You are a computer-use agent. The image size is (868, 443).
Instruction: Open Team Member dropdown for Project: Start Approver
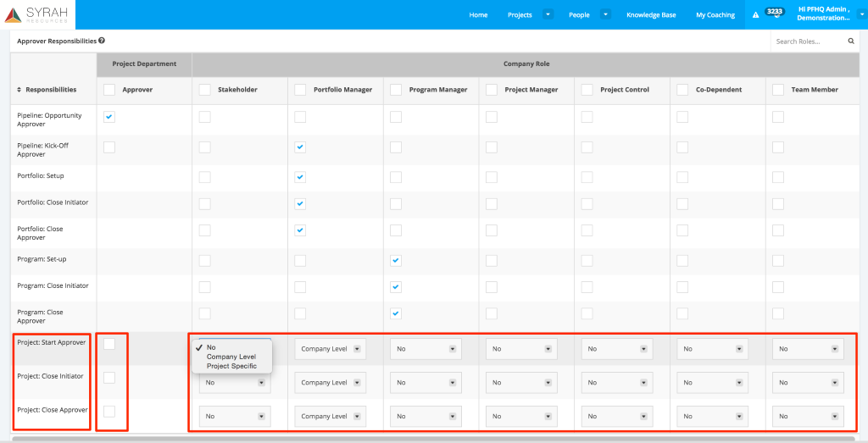pyautogui.click(x=808, y=349)
